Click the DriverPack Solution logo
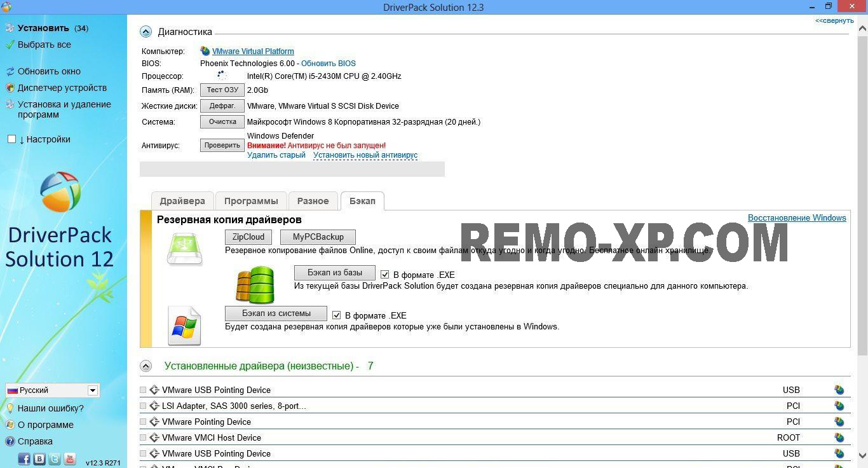Screen dimensions: 868x468 click(60, 191)
